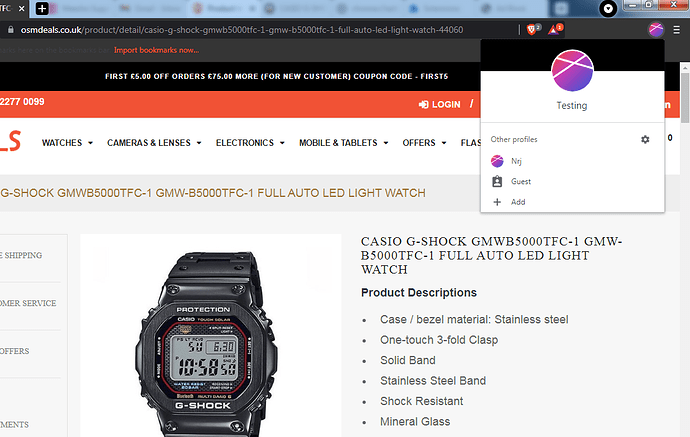Open the Mobile & Tablets dropdown
This screenshot has height=437, width=690.
point(343,143)
